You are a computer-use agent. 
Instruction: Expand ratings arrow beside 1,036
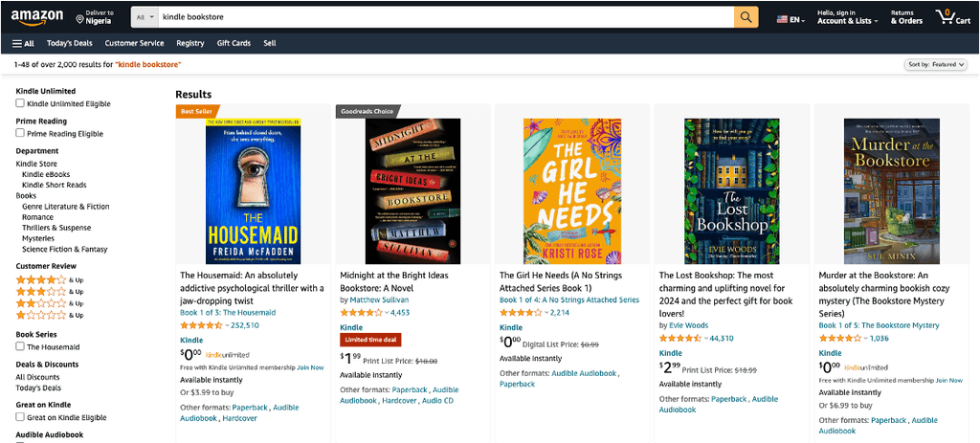866,339
